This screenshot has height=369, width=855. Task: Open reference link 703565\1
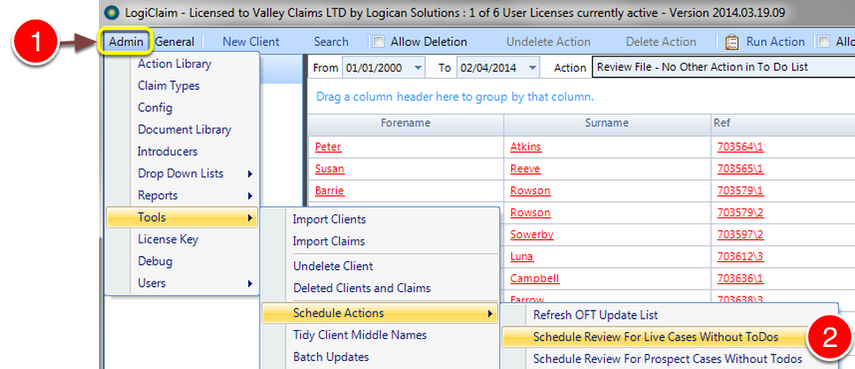pos(740,169)
